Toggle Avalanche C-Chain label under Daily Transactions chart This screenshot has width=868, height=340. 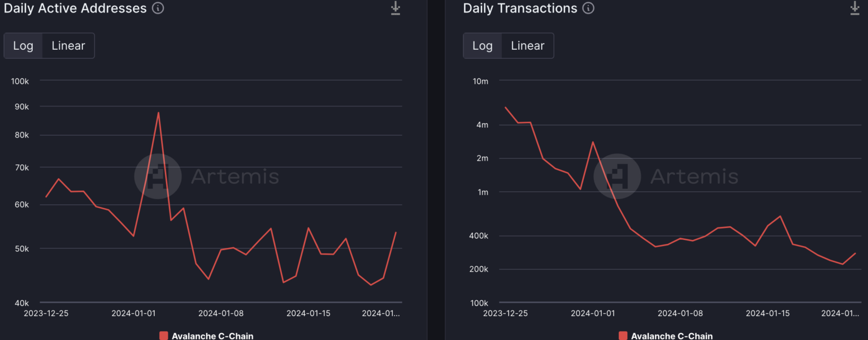pyautogui.click(x=672, y=336)
